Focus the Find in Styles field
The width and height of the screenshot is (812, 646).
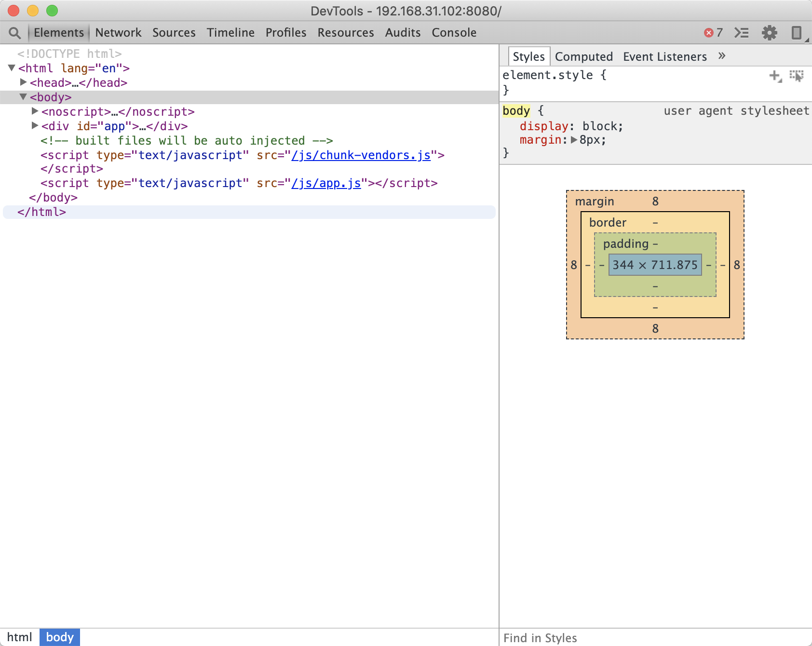click(x=656, y=638)
